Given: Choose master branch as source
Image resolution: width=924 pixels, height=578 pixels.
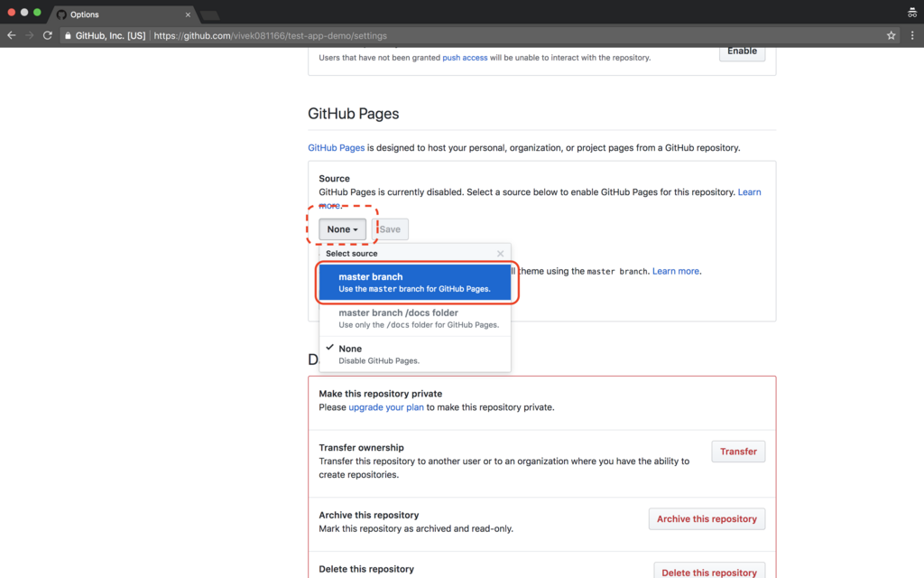Looking at the screenshot, I should [415, 283].
